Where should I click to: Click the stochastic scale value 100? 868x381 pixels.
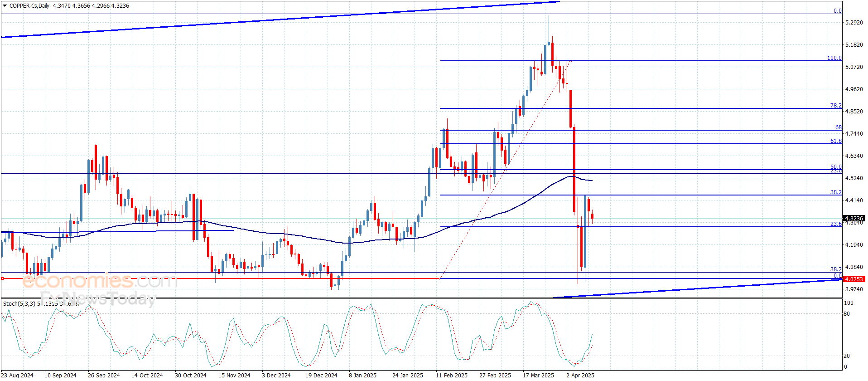coord(849,303)
